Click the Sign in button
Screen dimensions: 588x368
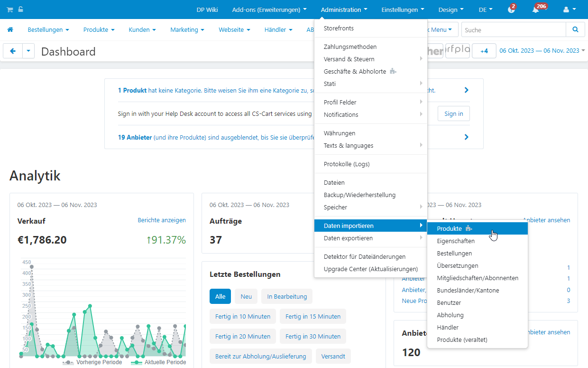tap(454, 114)
